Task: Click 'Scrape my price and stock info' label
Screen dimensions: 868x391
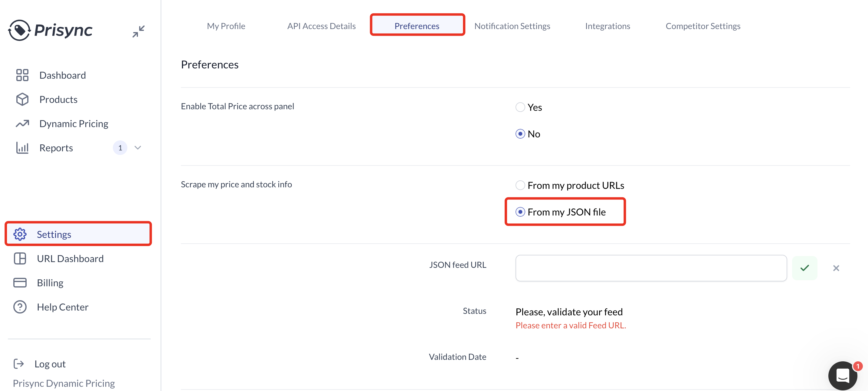Action: point(236,184)
